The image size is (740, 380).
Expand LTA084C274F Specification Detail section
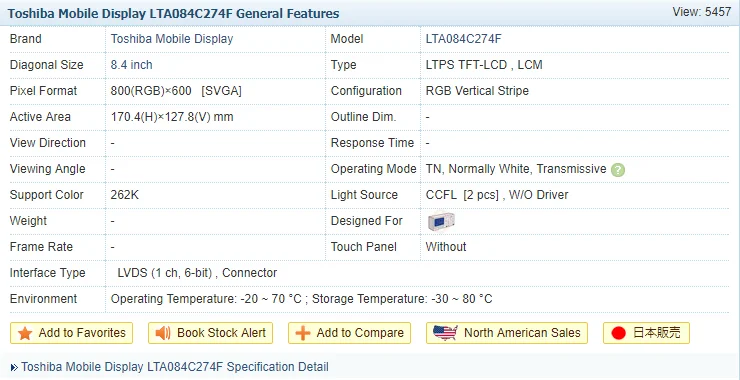point(175,367)
